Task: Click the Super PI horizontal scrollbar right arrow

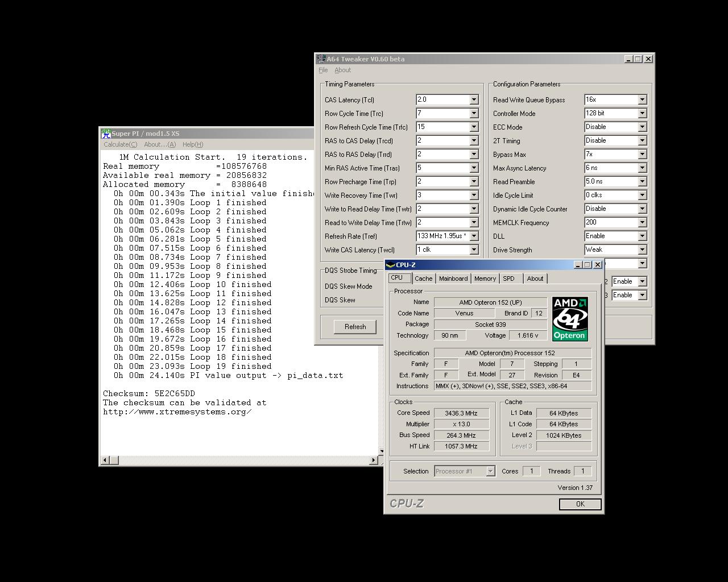Action: (x=374, y=460)
